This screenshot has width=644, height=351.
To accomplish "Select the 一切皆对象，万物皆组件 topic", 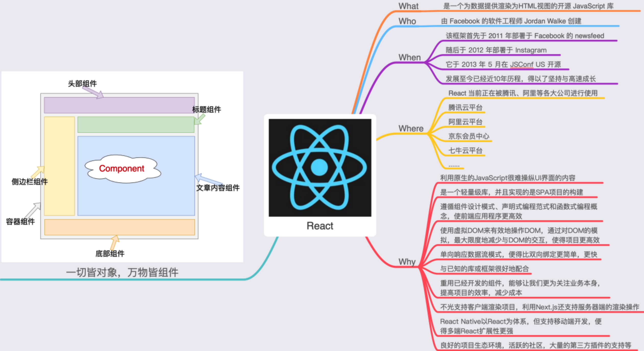I will point(122,272).
